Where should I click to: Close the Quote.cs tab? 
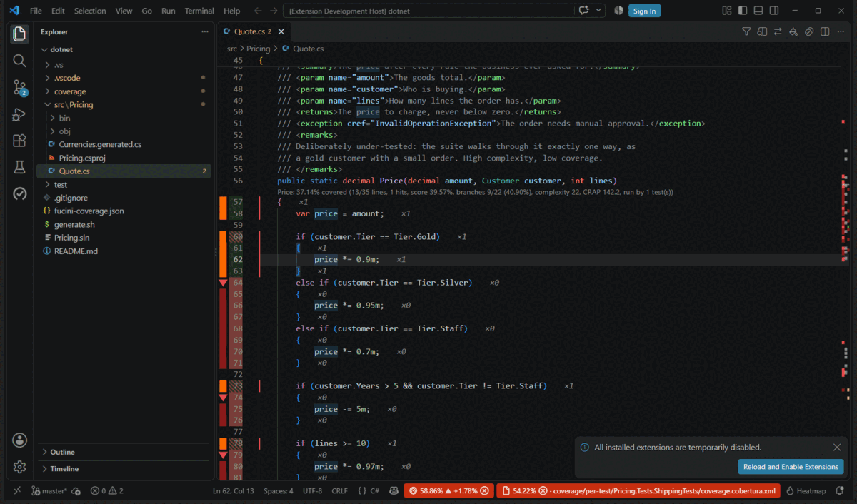point(281,31)
